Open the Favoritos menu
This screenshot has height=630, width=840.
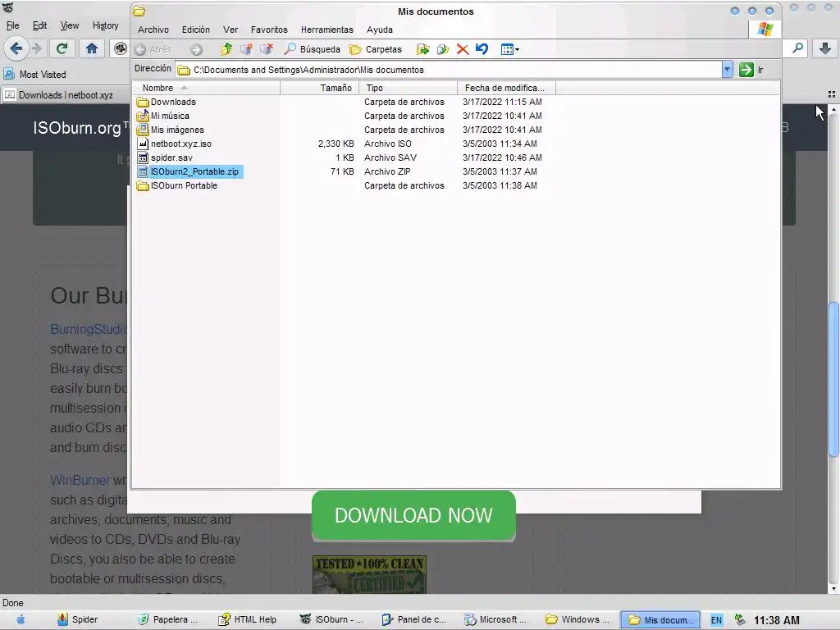pos(269,30)
